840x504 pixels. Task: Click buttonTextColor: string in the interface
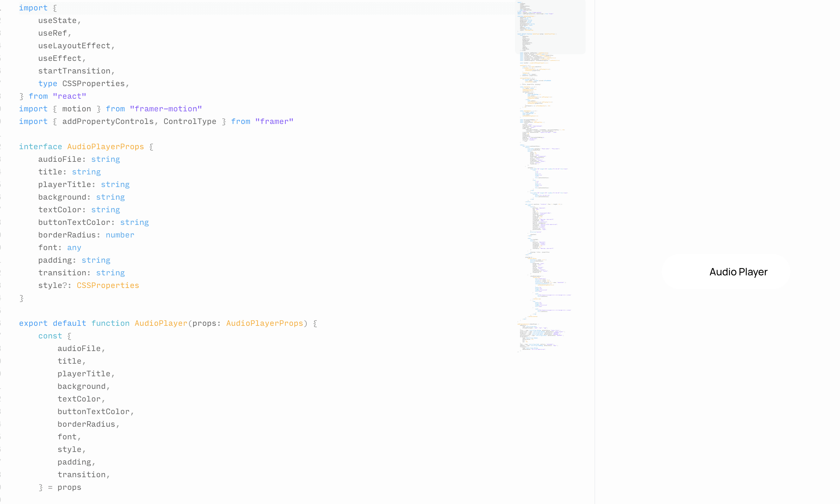click(93, 222)
